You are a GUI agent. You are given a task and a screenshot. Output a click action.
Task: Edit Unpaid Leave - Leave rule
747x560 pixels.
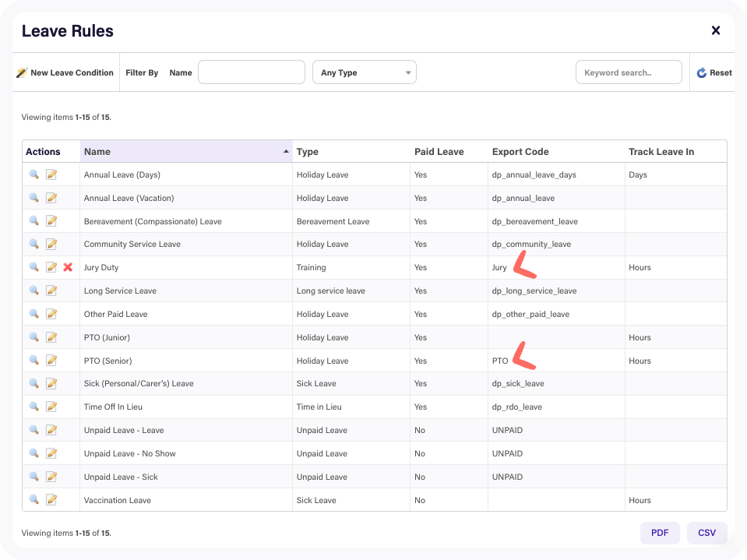[51, 430]
